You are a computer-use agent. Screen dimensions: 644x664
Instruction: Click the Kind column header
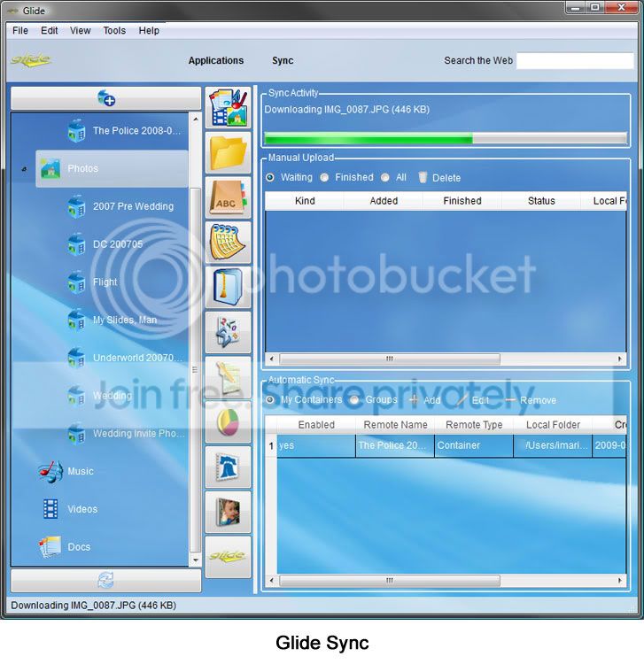[x=305, y=201]
